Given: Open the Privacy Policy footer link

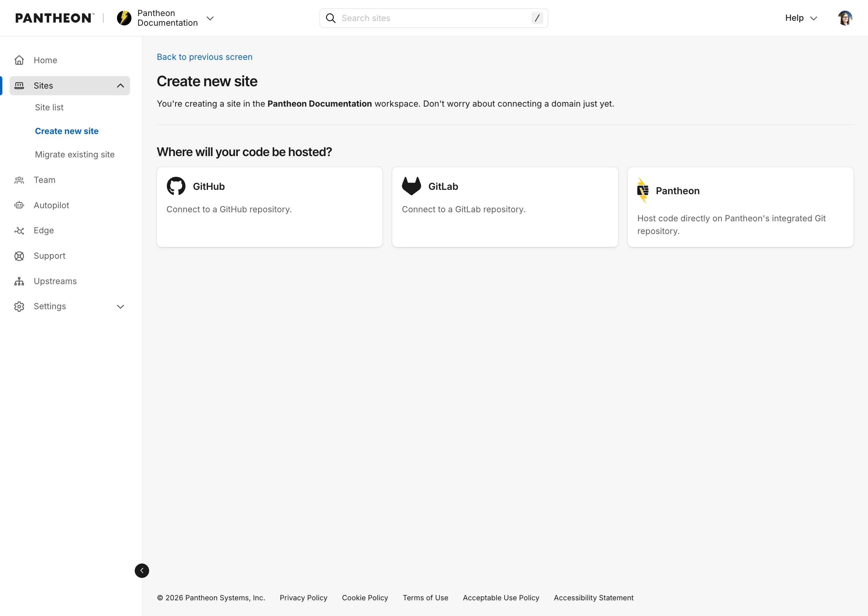Looking at the screenshot, I should point(304,598).
